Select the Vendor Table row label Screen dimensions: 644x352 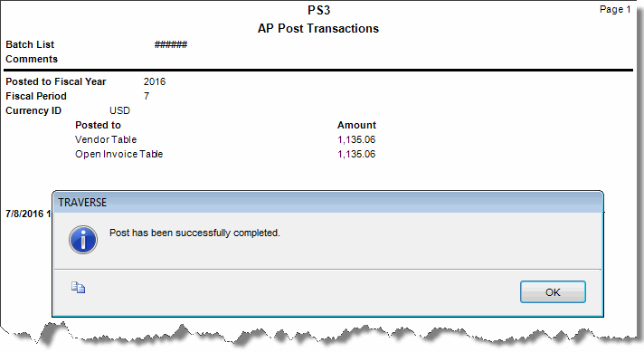tap(106, 139)
